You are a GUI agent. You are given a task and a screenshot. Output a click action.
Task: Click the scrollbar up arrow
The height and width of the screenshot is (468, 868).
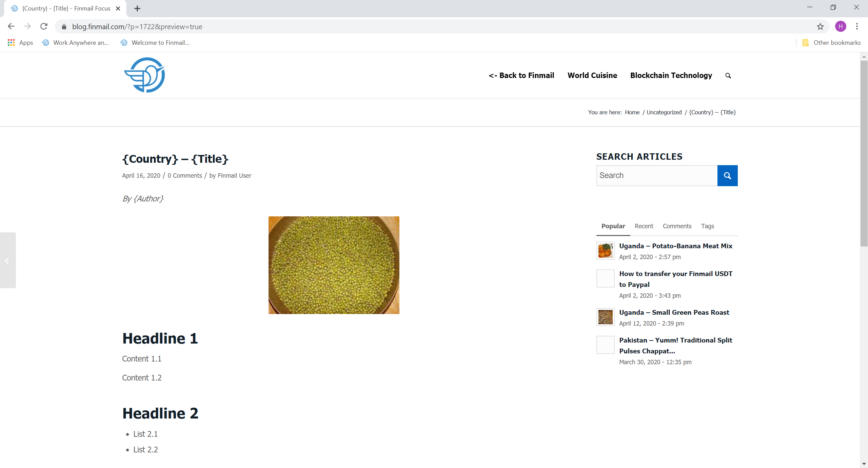[x=864, y=56]
